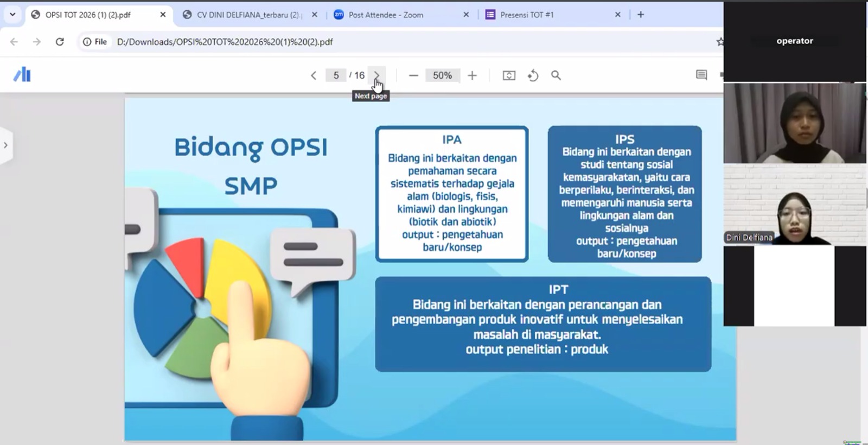The image size is (868, 445).
Task: Click the page number input field
Action: (x=336, y=75)
